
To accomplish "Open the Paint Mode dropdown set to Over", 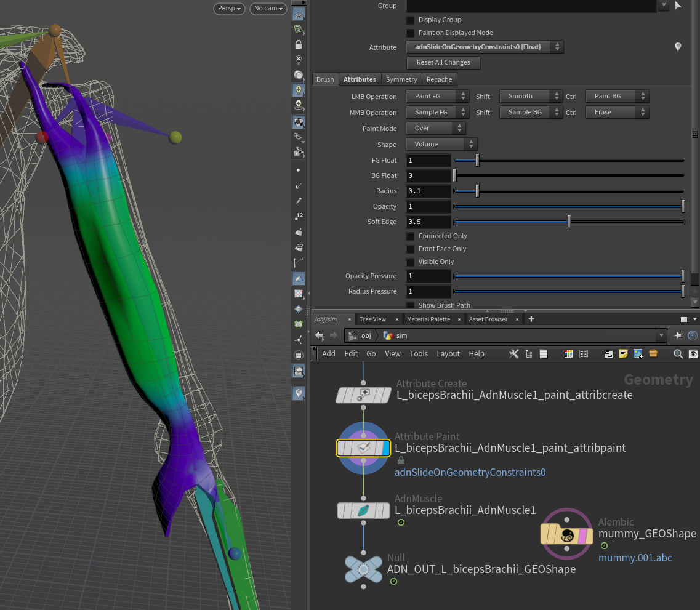I will click(x=435, y=128).
